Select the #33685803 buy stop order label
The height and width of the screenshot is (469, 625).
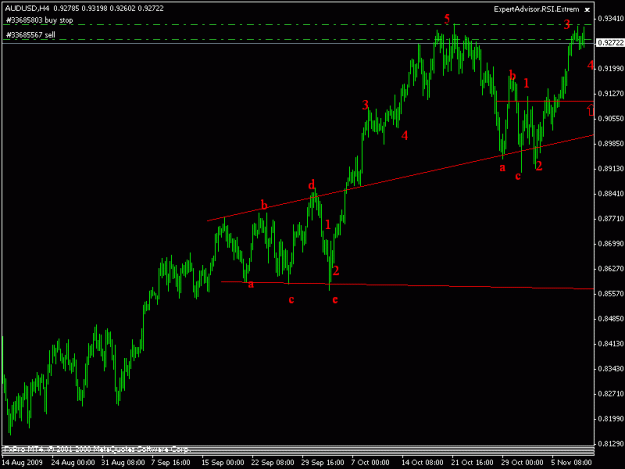point(39,20)
